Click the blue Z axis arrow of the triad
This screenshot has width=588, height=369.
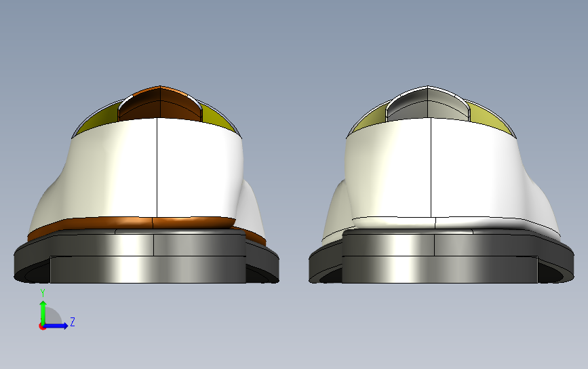pos(56,326)
